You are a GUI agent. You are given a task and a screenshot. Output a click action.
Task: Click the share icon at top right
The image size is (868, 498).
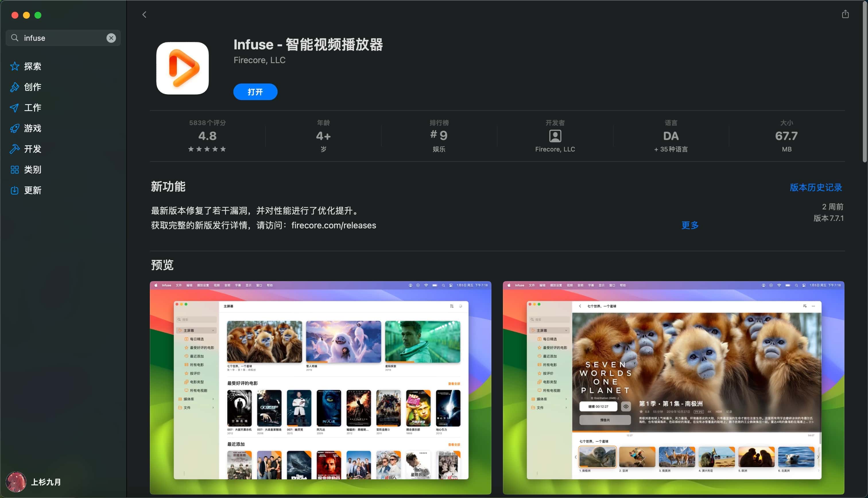845,14
